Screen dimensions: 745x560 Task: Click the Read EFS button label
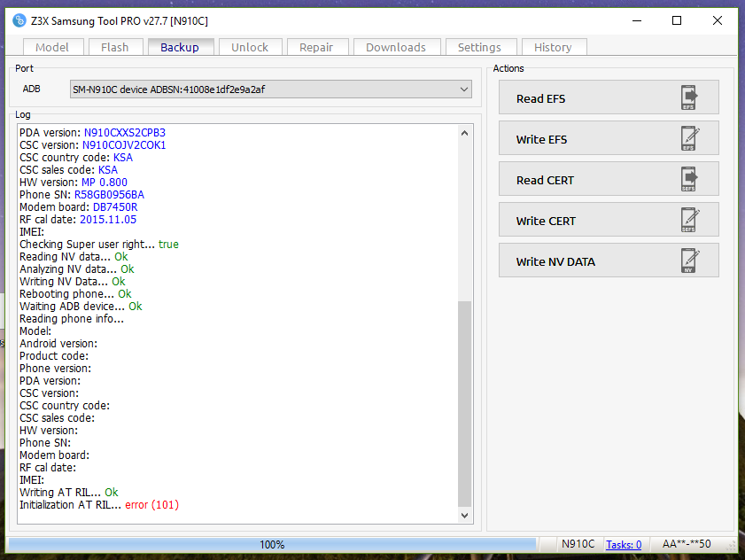pyautogui.click(x=540, y=99)
